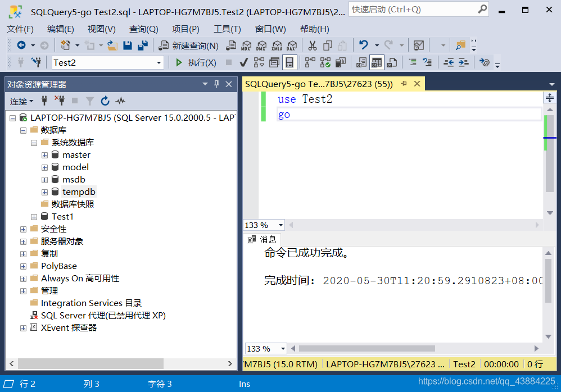561x392 pixels.
Task: Open the 查询 menu
Action: pyautogui.click(x=143, y=29)
